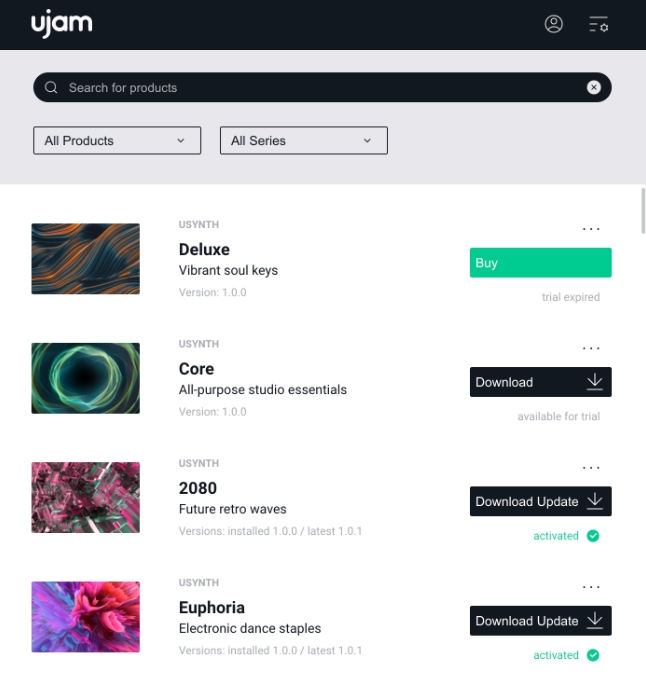Click the Deluxe product title

[204, 250]
